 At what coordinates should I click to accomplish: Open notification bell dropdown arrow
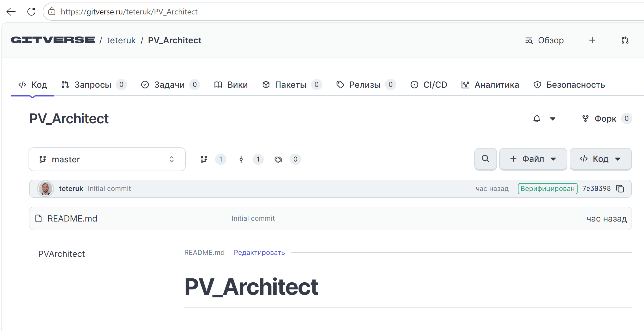pos(552,119)
